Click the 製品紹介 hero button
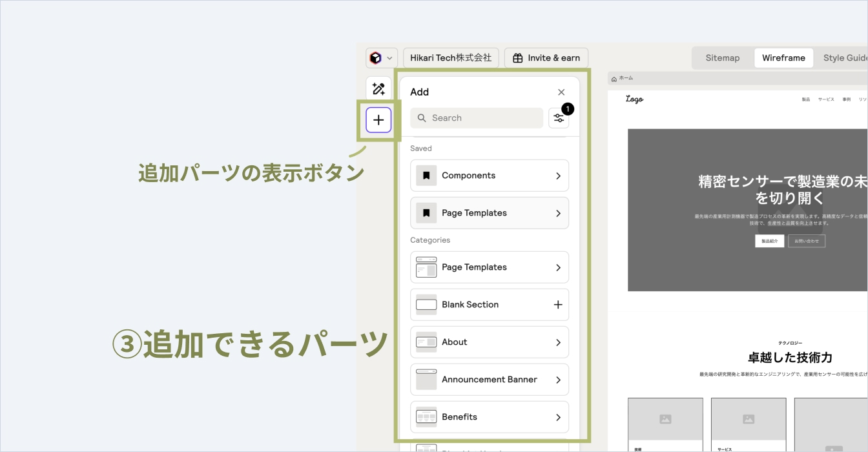 click(x=769, y=241)
